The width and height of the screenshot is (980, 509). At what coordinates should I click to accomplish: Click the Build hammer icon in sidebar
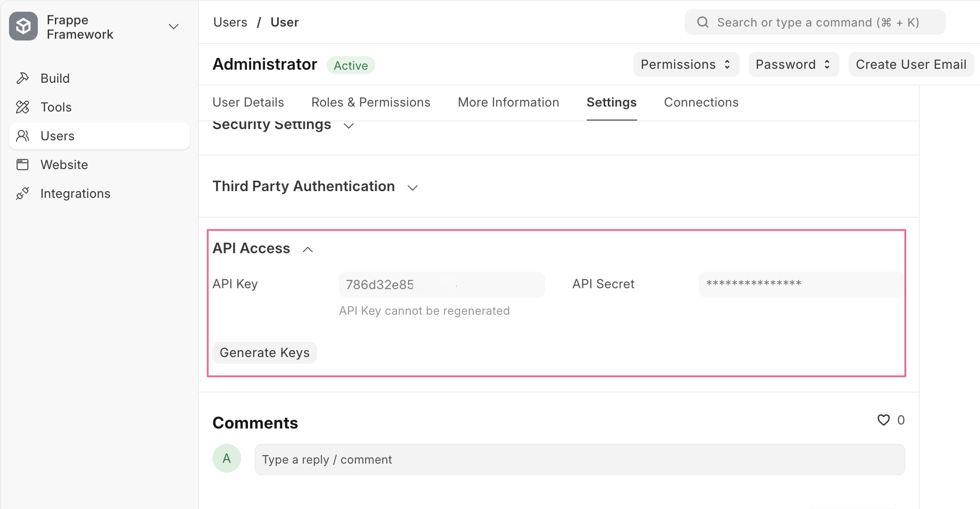pos(22,78)
